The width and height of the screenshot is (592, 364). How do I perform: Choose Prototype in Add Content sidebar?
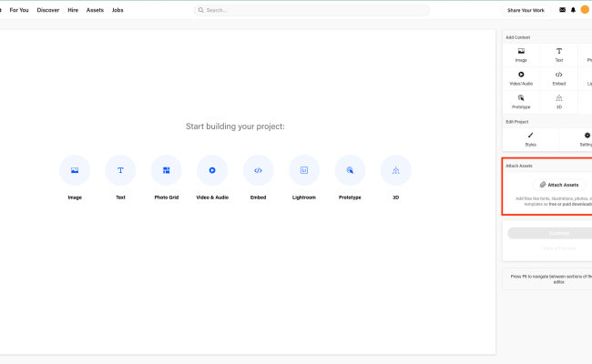point(521,102)
